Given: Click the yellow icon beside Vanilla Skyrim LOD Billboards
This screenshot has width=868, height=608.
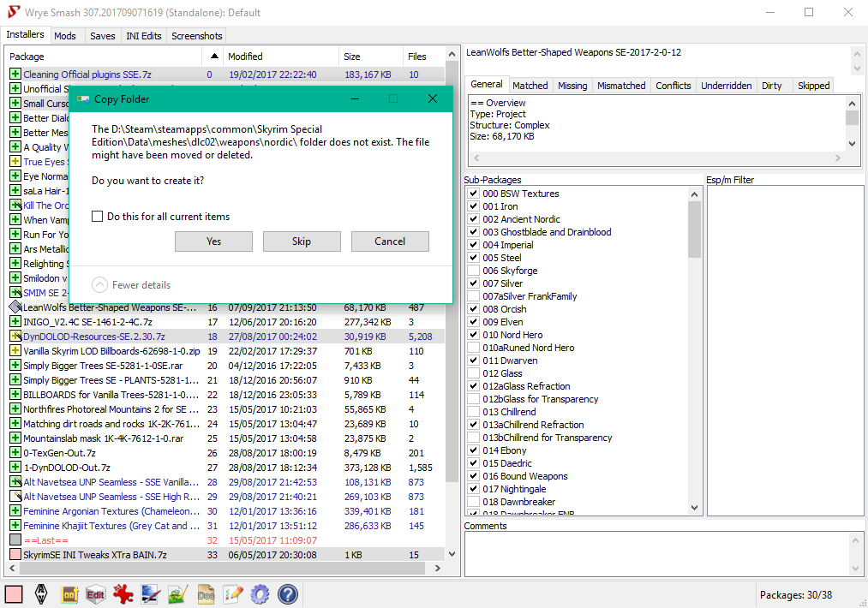Looking at the screenshot, I should (15, 351).
